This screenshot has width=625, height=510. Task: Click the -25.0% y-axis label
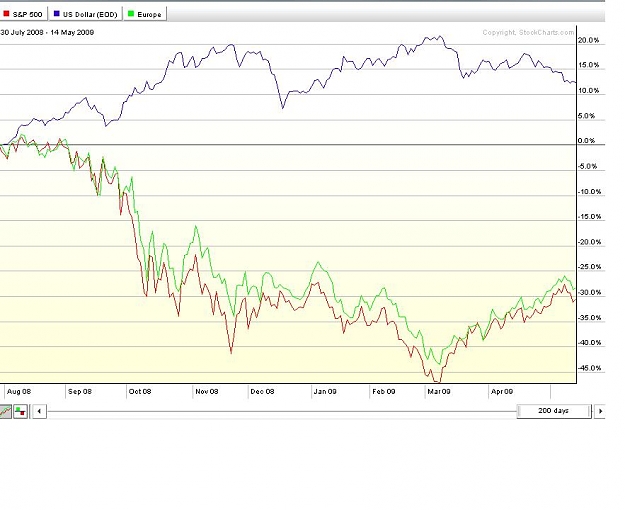pos(590,267)
